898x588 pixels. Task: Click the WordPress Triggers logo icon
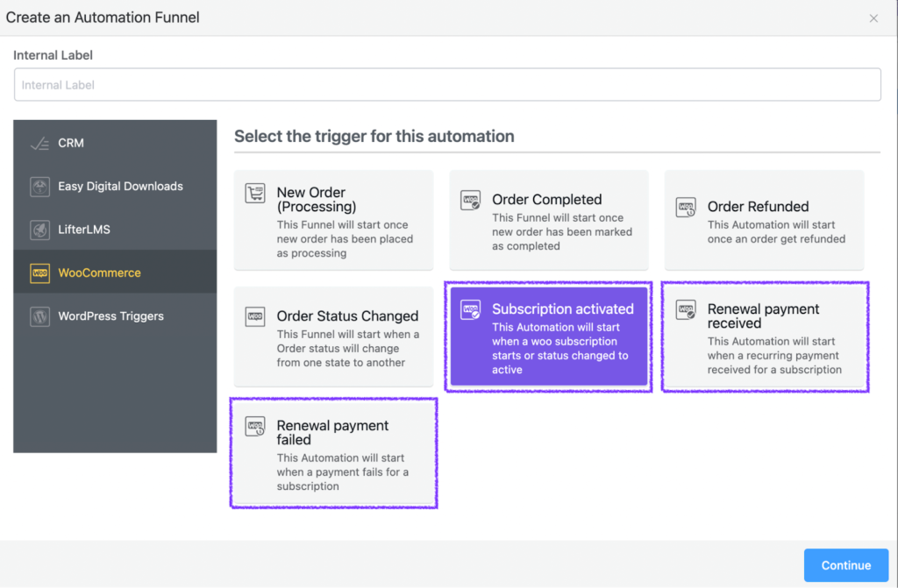[38, 315]
